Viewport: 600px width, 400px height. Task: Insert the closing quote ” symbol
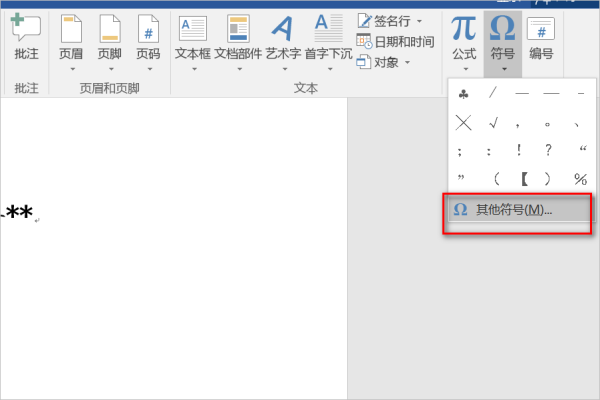click(x=461, y=177)
